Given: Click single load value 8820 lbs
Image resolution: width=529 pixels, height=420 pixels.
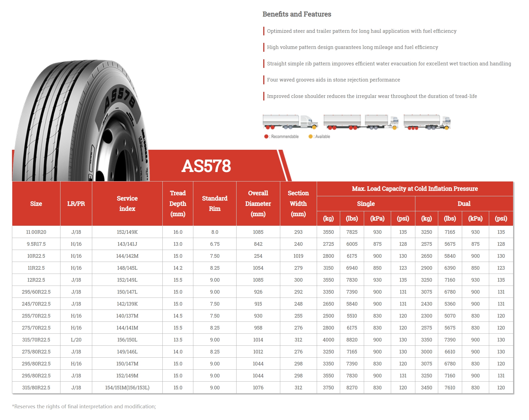Looking at the screenshot, I should pyautogui.click(x=352, y=340).
